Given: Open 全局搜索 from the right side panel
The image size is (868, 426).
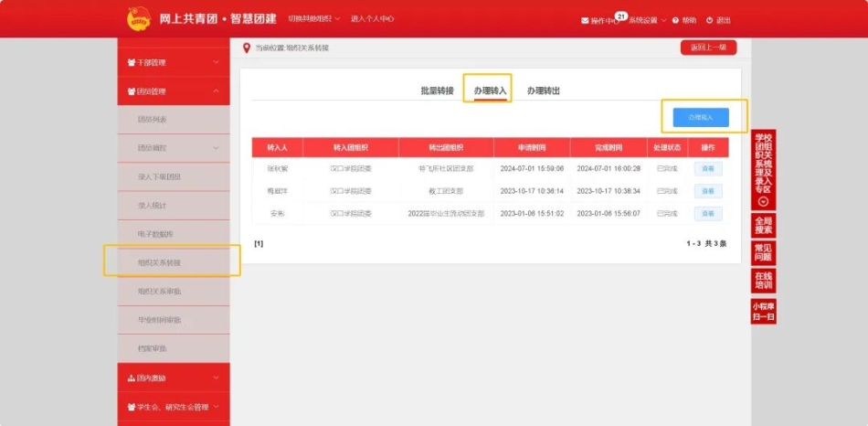Looking at the screenshot, I should point(763,225).
